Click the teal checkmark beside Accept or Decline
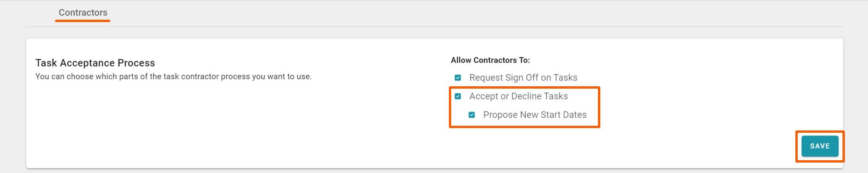Viewport: 868px width, 173px height. [x=458, y=96]
